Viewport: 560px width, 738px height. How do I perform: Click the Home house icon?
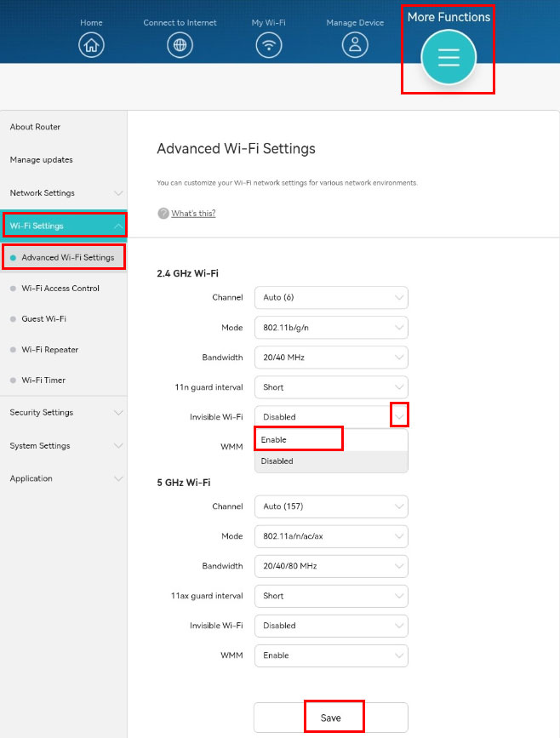[91, 46]
